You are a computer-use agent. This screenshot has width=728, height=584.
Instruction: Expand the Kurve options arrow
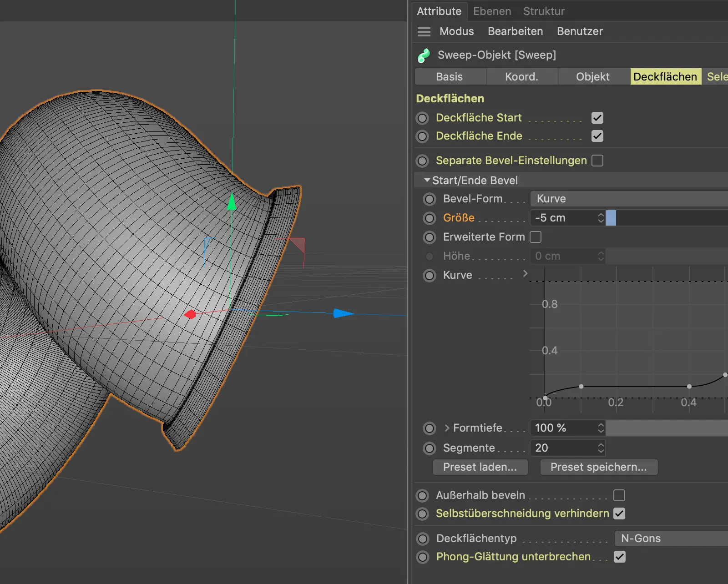click(x=525, y=273)
